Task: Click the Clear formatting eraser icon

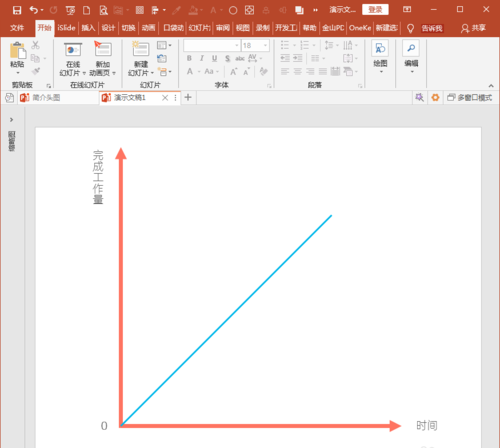Action: [263, 71]
